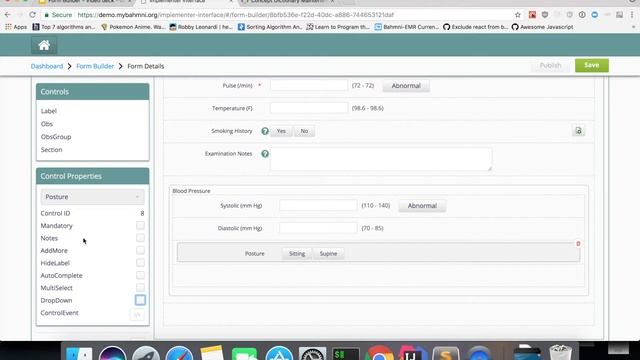Image resolution: width=640 pixels, height=360 pixels.
Task: Open the Sorting Algorithm bookmark
Action: [x=270, y=27]
